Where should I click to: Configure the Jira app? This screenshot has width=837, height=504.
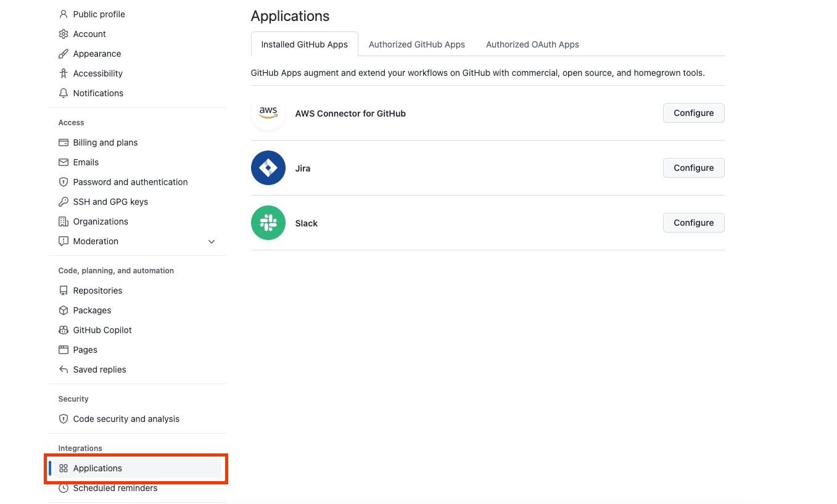point(694,168)
